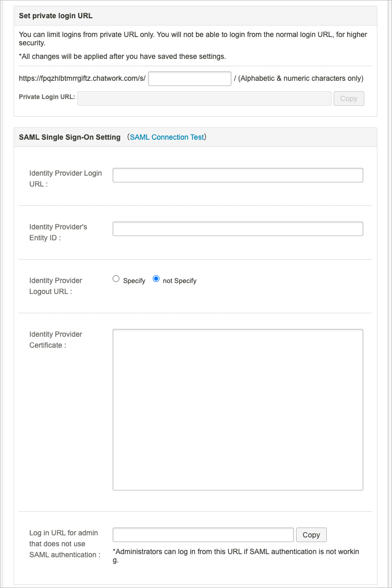Select the "Specify" radio button for Logout URL
This screenshot has height=588, width=392.
[116, 278]
